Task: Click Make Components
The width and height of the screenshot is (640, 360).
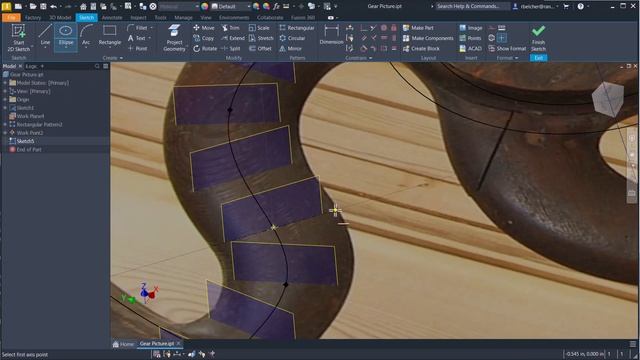Action: 428,38
